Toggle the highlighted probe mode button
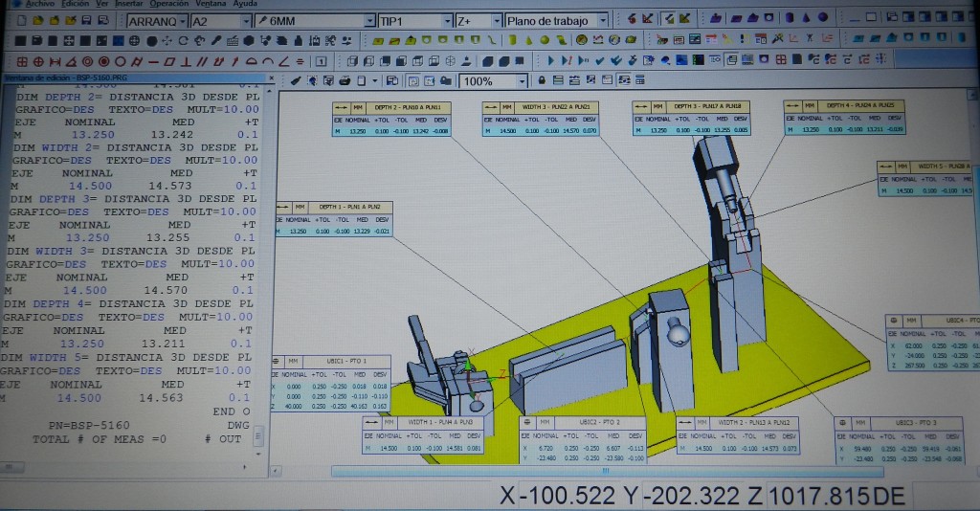Viewport: 980px width, 511px height. 669,19
